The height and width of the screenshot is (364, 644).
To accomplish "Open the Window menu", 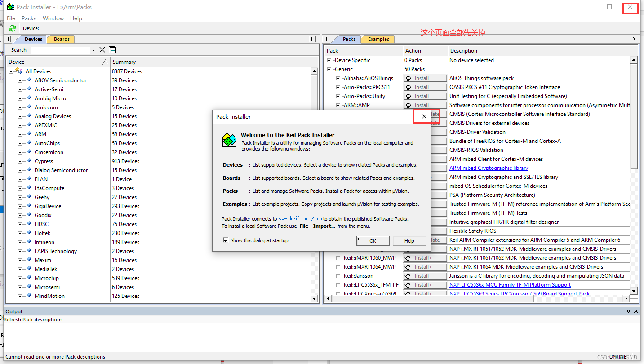I will [x=53, y=18].
